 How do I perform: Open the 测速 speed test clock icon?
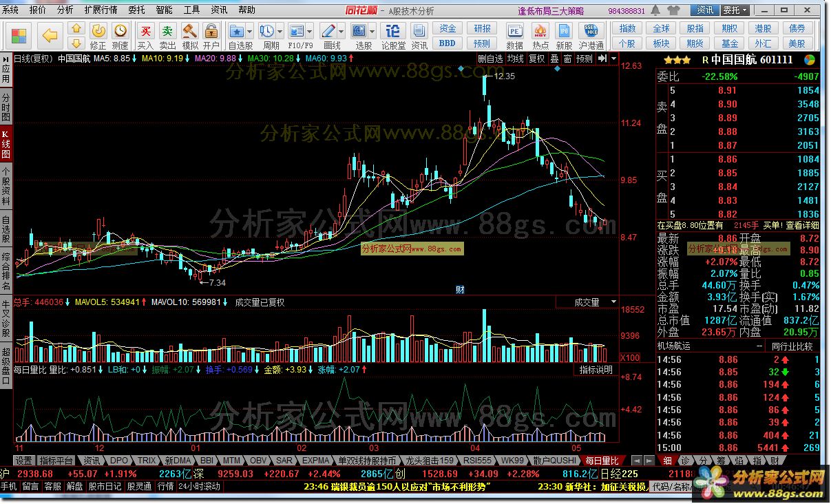point(120,36)
